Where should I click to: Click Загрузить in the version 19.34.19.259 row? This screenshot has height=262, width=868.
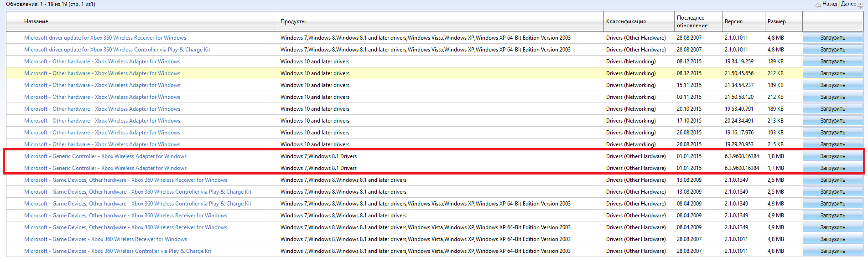[832, 62]
